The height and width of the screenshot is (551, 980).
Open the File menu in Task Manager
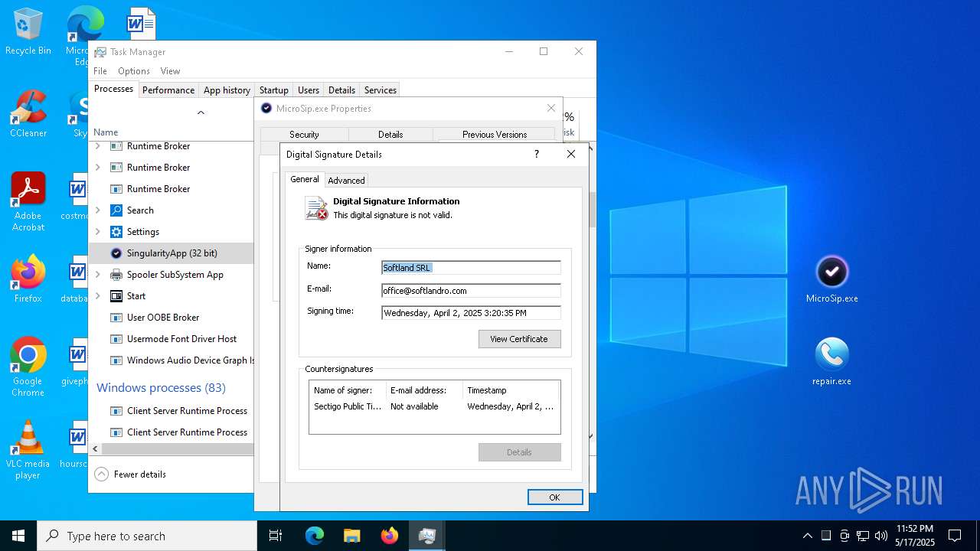(x=100, y=71)
